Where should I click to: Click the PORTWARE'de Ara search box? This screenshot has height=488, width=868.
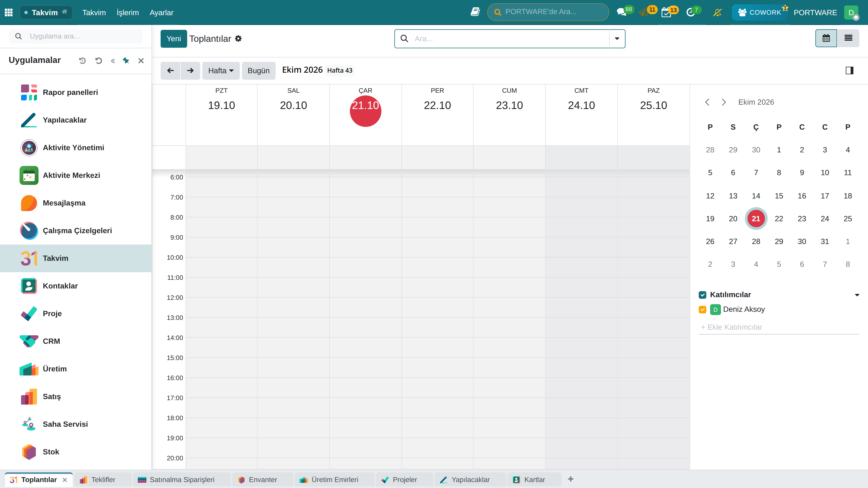point(548,12)
